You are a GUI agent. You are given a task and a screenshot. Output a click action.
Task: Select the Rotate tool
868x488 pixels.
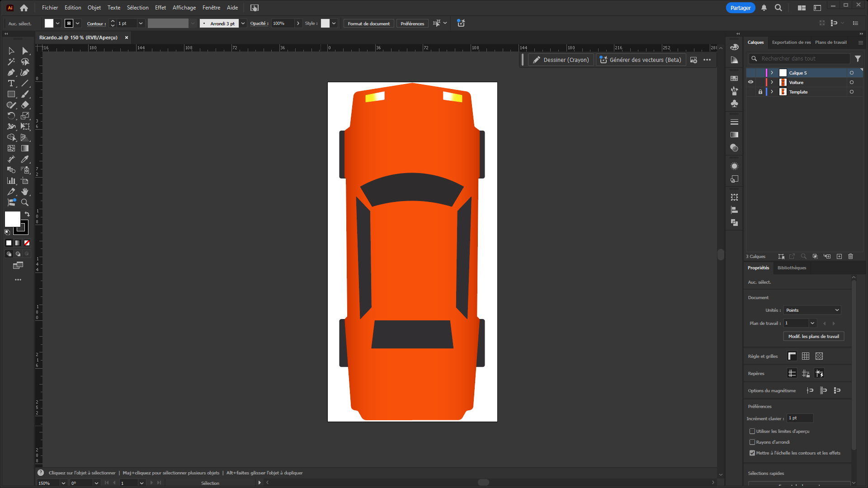11,116
